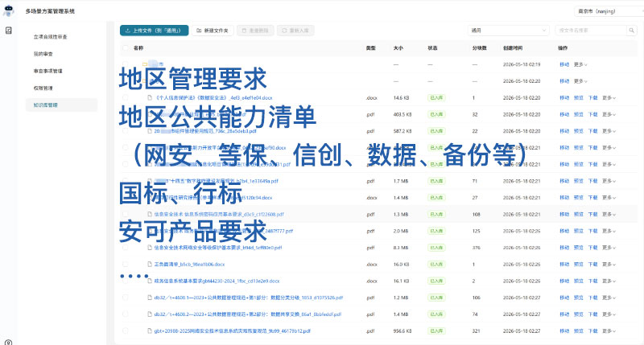Click 移动 for the 956.6 KB pdf row
The image size is (644, 345).
[564, 331]
